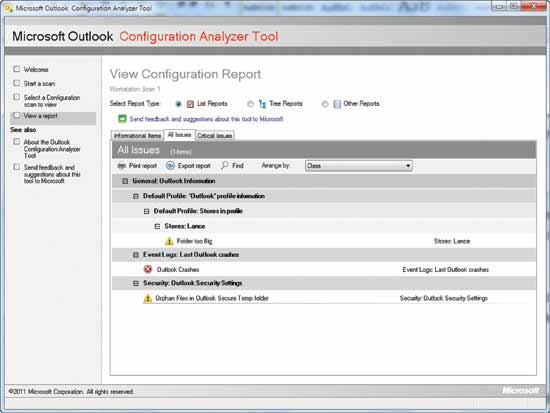This screenshot has height=413, width=550.
Task: Go to Start a scan in sidebar
Action: [39, 84]
